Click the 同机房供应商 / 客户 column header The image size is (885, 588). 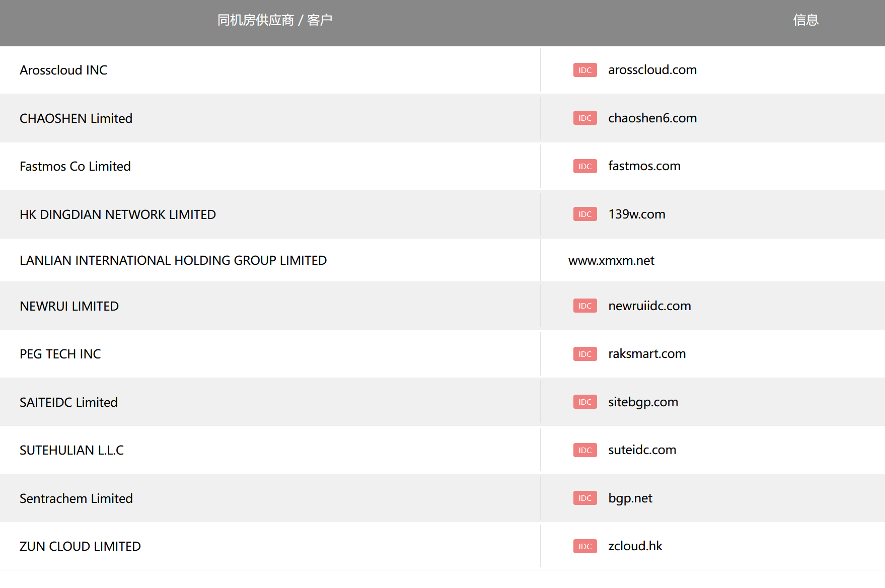coord(275,20)
